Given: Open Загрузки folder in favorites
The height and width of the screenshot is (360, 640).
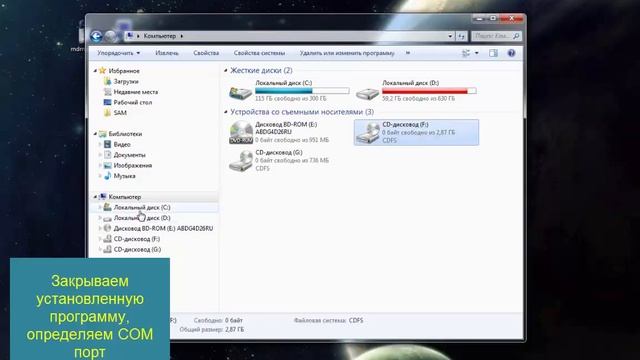Looking at the screenshot, I should tap(126, 81).
